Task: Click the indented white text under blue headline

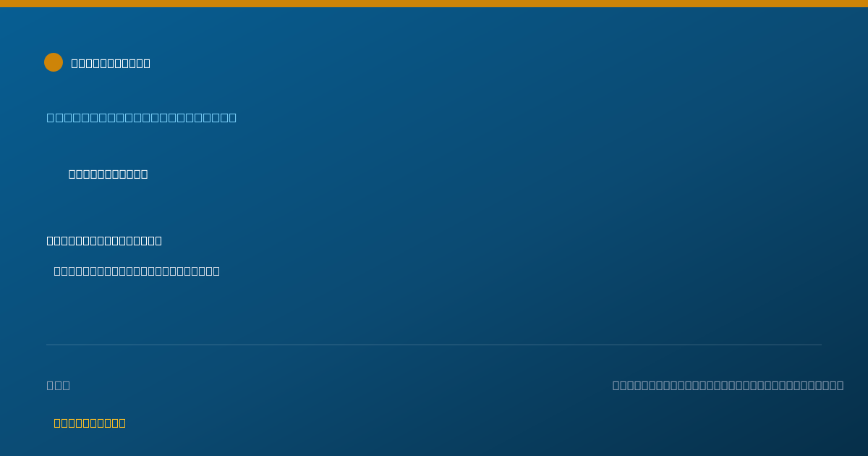Action: pyautogui.click(x=109, y=174)
